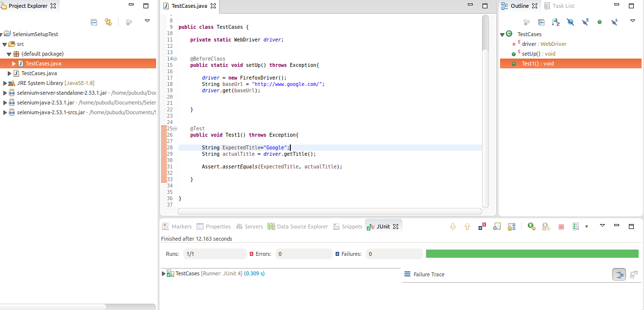Viewport: 644px width, 310px height.
Task: Switch to the Data Source Explorer tab
Action: point(298,227)
